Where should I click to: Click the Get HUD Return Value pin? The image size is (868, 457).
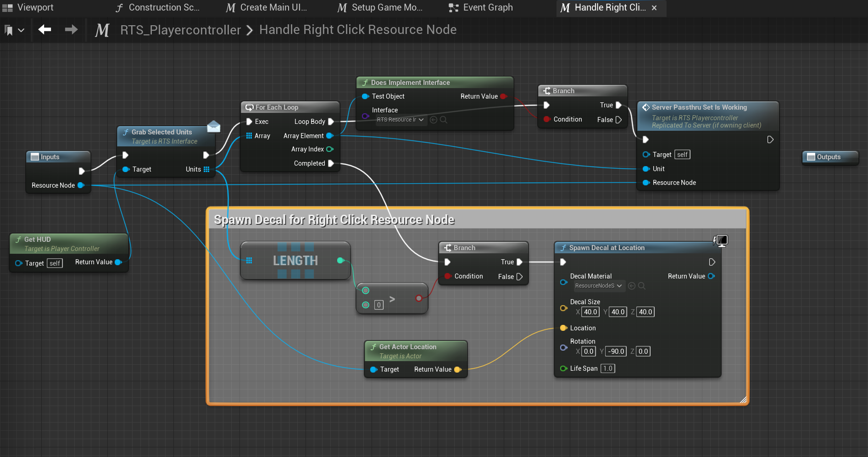(118, 262)
